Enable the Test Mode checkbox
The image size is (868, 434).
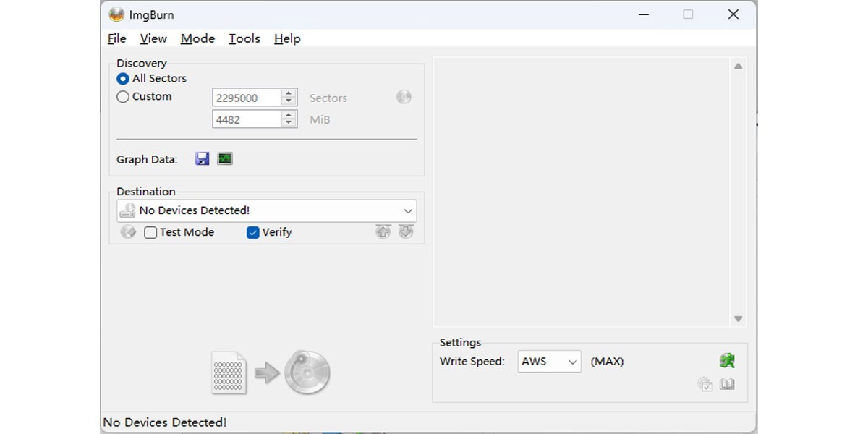[x=150, y=233]
